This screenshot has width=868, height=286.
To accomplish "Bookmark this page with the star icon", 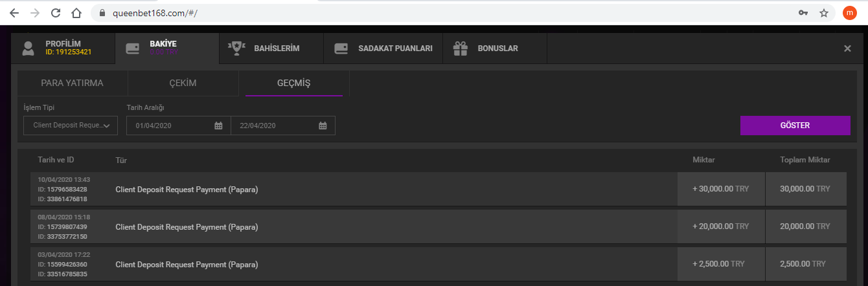I will (x=823, y=12).
